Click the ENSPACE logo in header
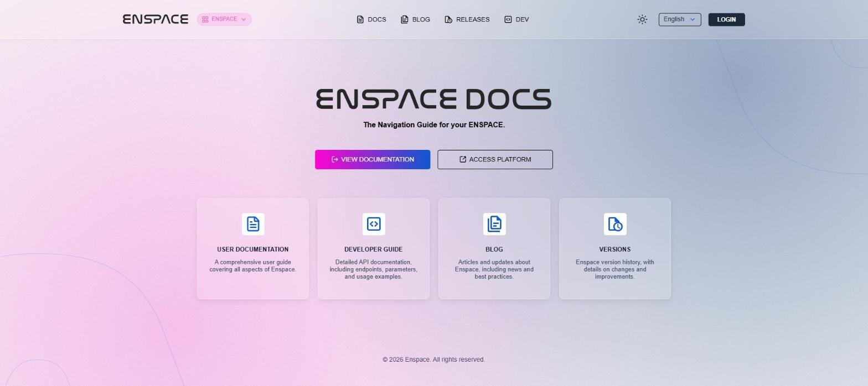This screenshot has width=868, height=386. (156, 19)
